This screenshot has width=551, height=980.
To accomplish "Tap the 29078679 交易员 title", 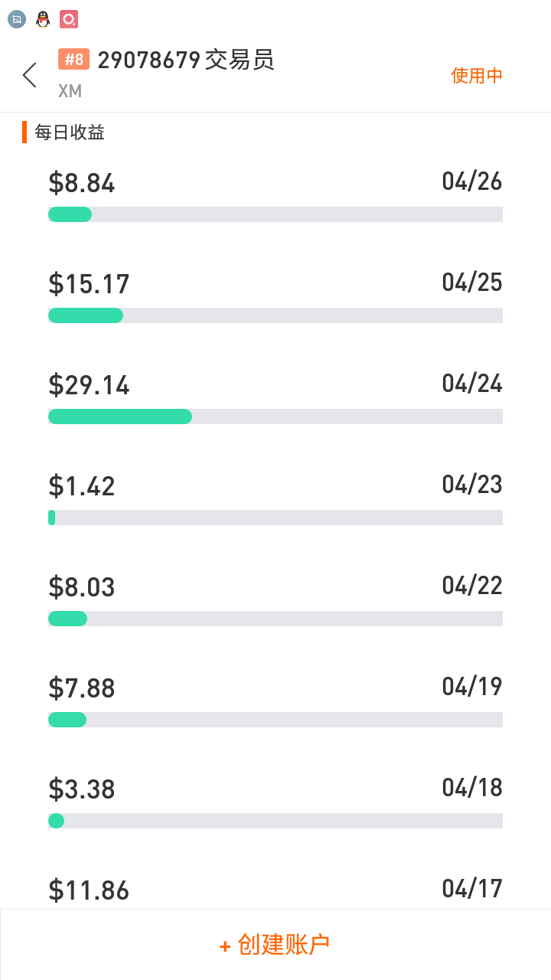I will [186, 60].
